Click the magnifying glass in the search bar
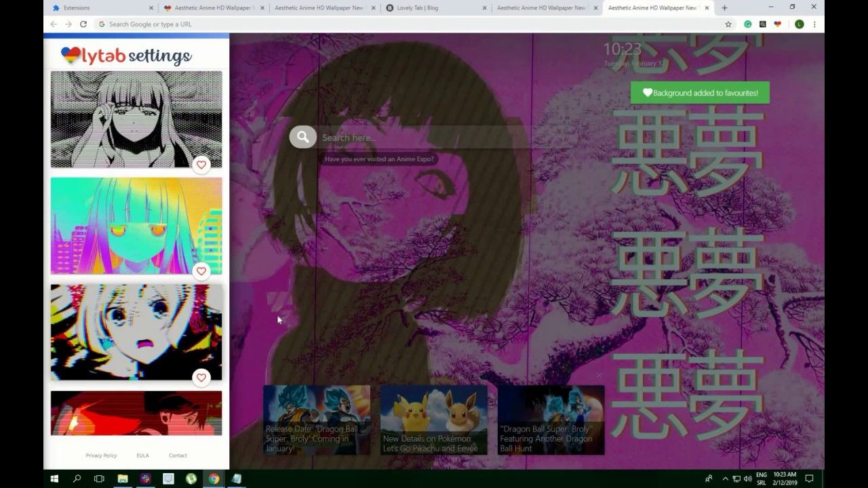This screenshot has height=488, width=868. pyautogui.click(x=302, y=137)
